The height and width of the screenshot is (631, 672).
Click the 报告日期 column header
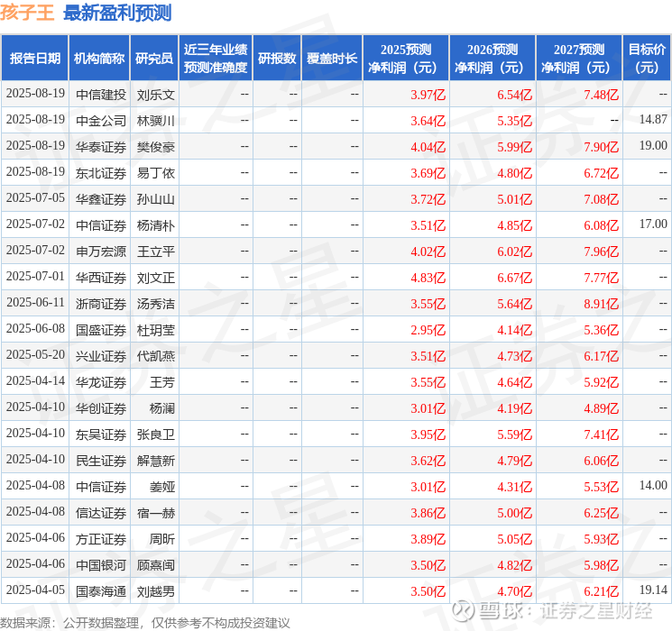click(35, 59)
